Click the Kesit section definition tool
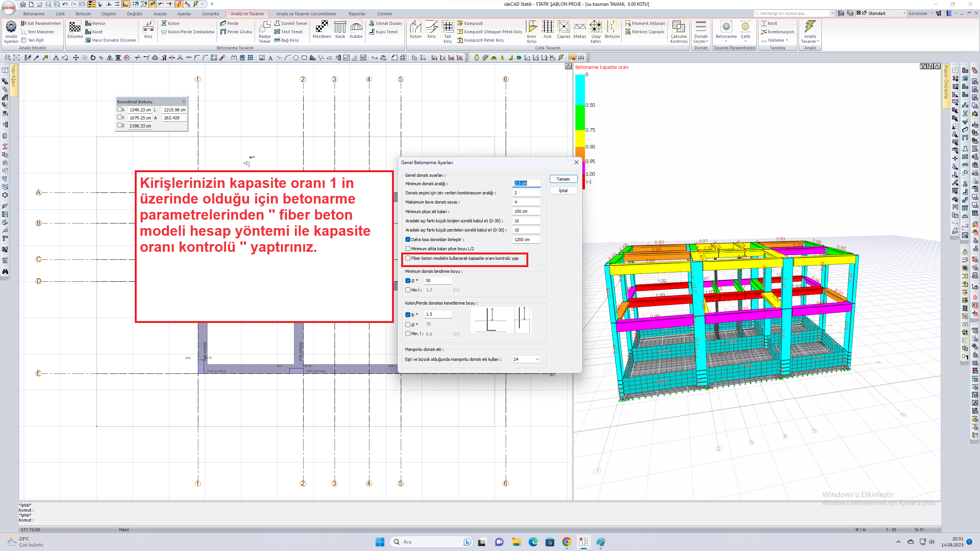Viewport: 980px width, 551px height. 769,23
